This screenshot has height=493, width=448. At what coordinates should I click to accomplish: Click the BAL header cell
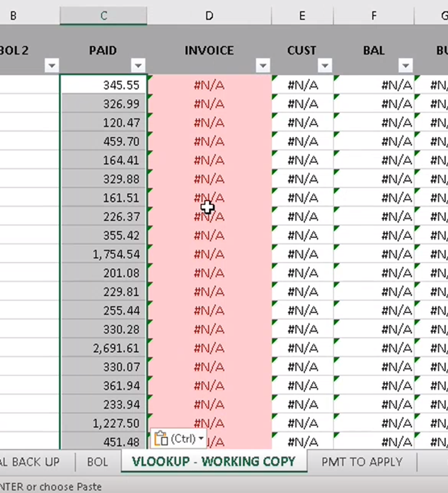point(374,51)
